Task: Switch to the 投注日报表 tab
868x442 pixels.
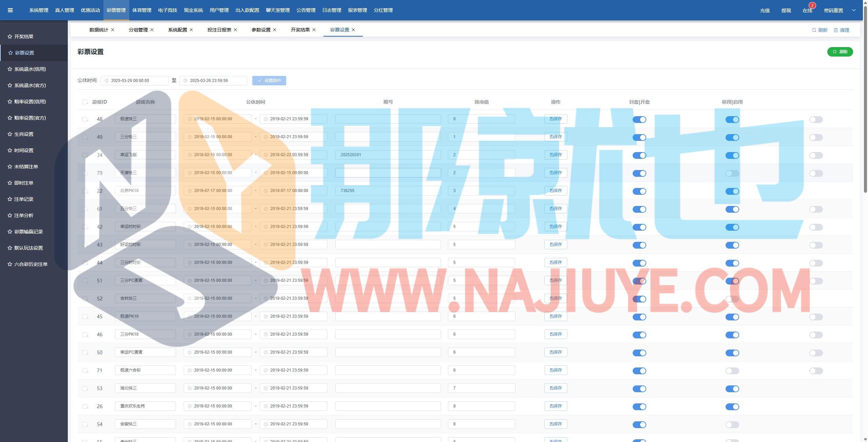Action: click(x=219, y=30)
